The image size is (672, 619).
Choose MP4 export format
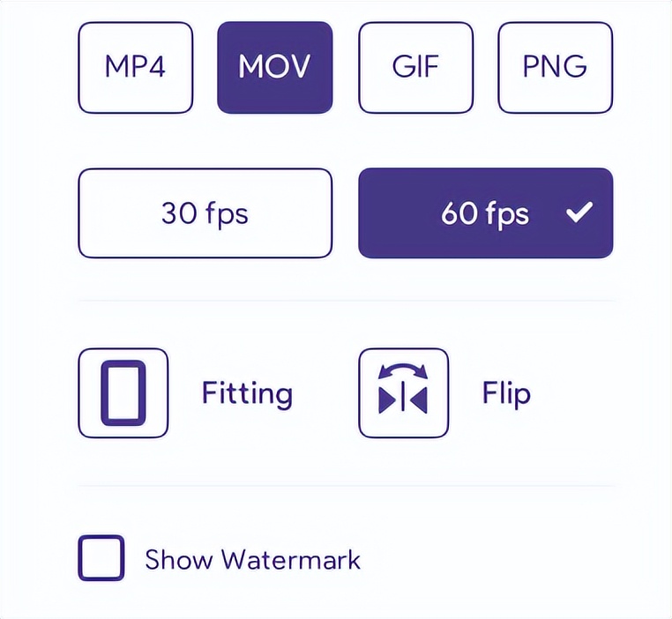pos(135,68)
